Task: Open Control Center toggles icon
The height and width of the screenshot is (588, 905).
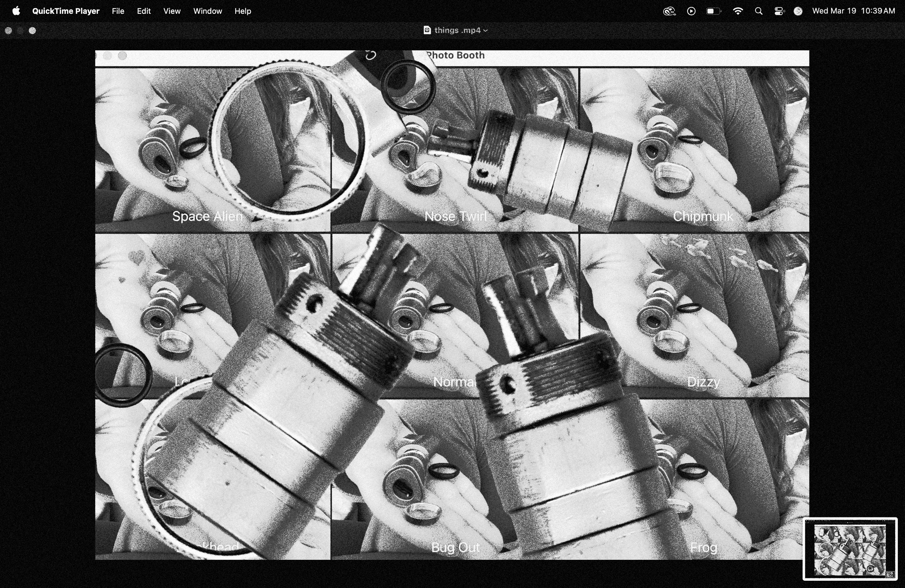Action: 778,11
